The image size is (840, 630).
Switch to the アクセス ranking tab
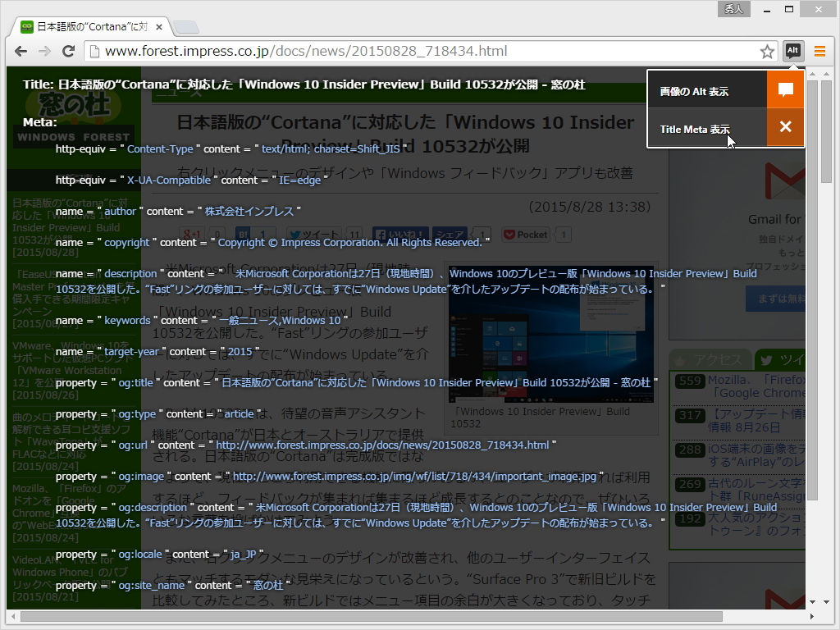click(x=710, y=360)
